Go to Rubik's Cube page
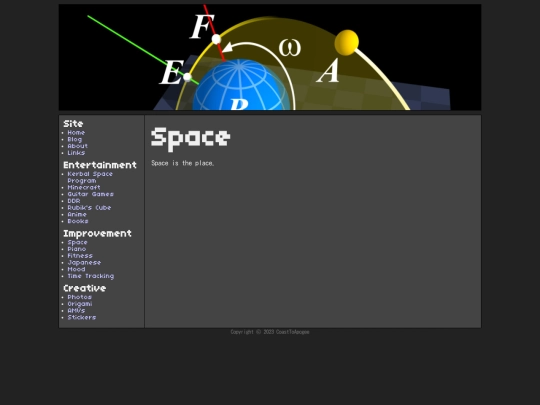540x405 pixels. (x=89, y=208)
